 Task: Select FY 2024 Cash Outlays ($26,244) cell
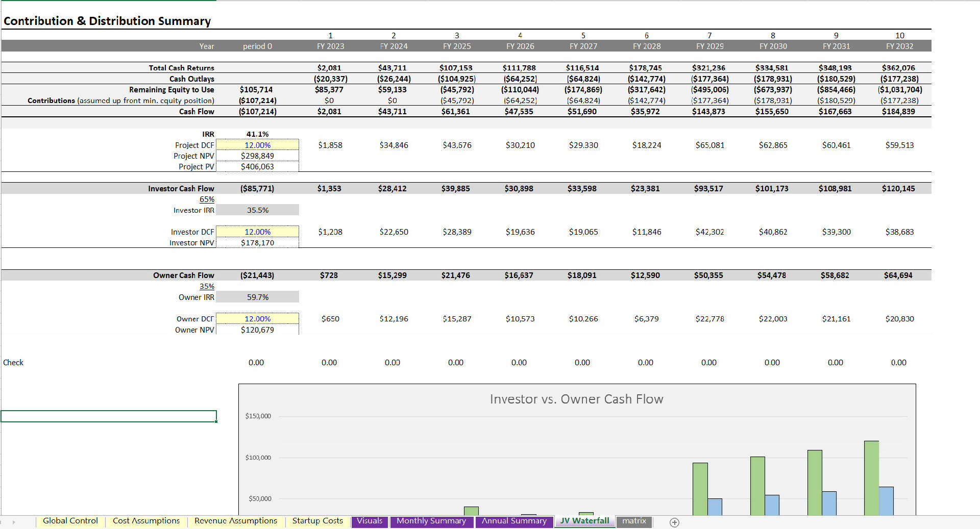pyautogui.click(x=394, y=79)
